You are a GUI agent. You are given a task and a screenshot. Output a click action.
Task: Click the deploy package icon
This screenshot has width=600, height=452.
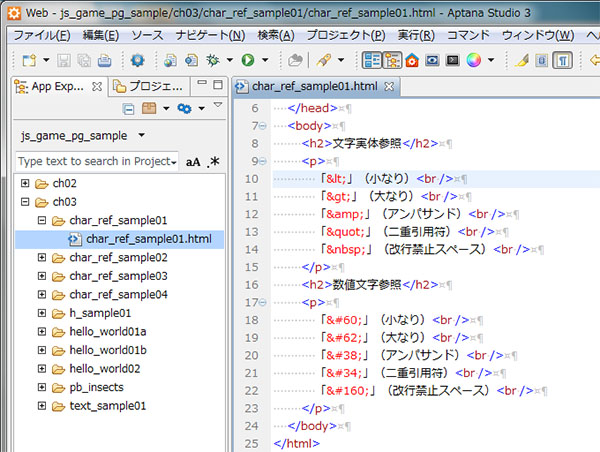pos(149,109)
